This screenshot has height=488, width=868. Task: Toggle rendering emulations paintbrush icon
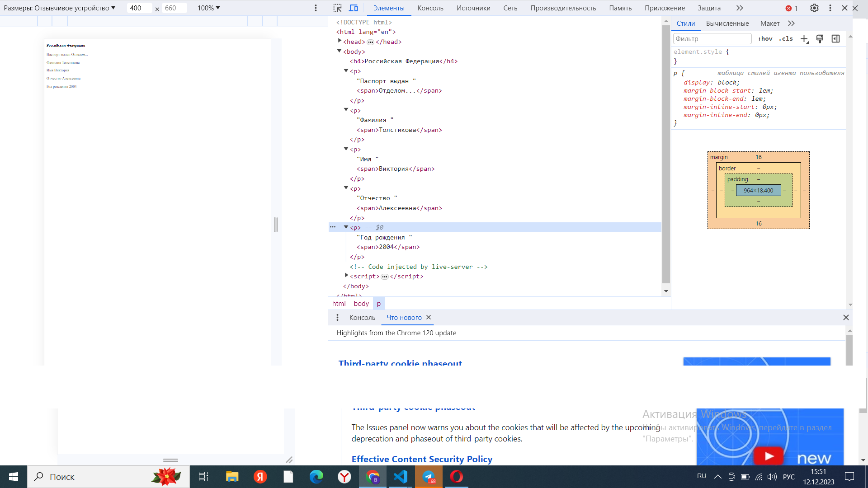(x=820, y=39)
